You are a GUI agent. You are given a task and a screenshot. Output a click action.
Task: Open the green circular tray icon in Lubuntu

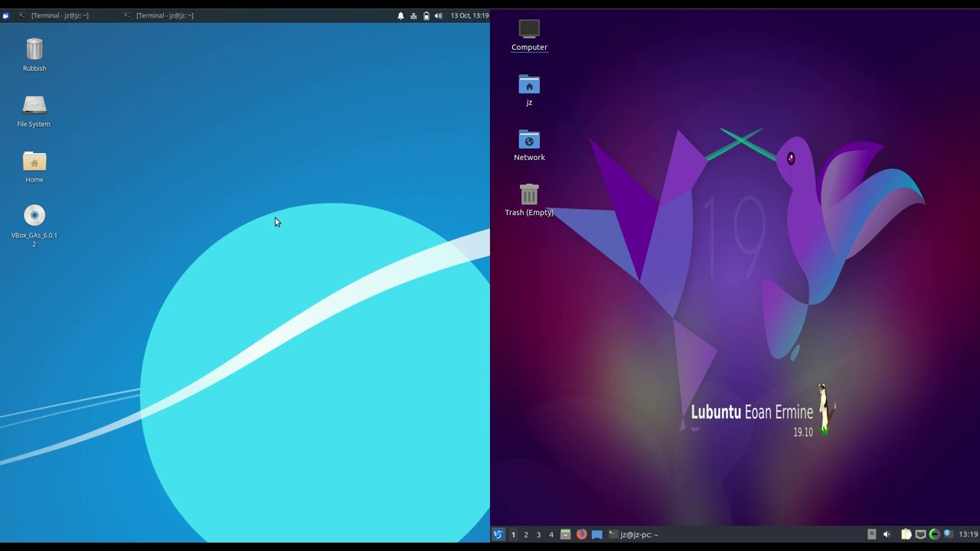click(x=934, y=534)
